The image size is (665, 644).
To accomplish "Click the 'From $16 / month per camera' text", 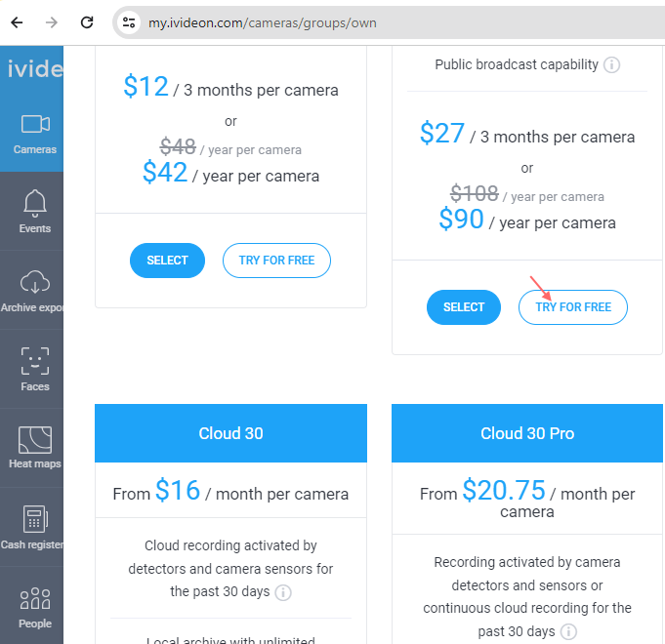I will pyautogui.click(x=230, y=491).
